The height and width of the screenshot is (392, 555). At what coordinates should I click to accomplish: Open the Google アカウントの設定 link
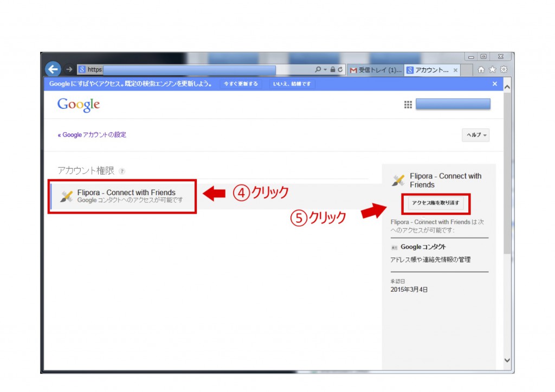[x=92, y=135]
